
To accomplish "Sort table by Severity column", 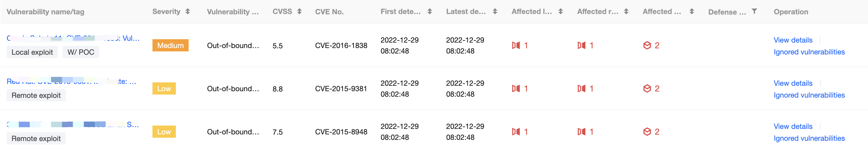I will coord(188,12).
